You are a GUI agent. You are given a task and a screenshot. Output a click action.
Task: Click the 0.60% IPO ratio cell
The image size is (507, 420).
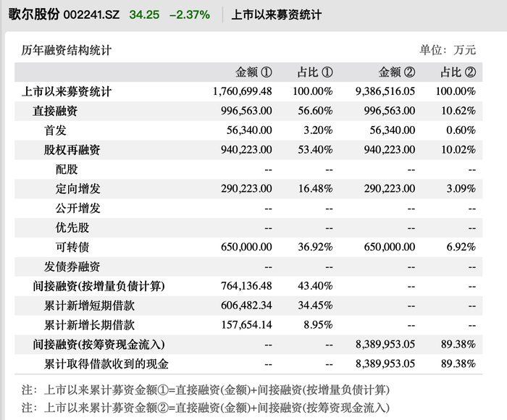(x=461, y=130)
